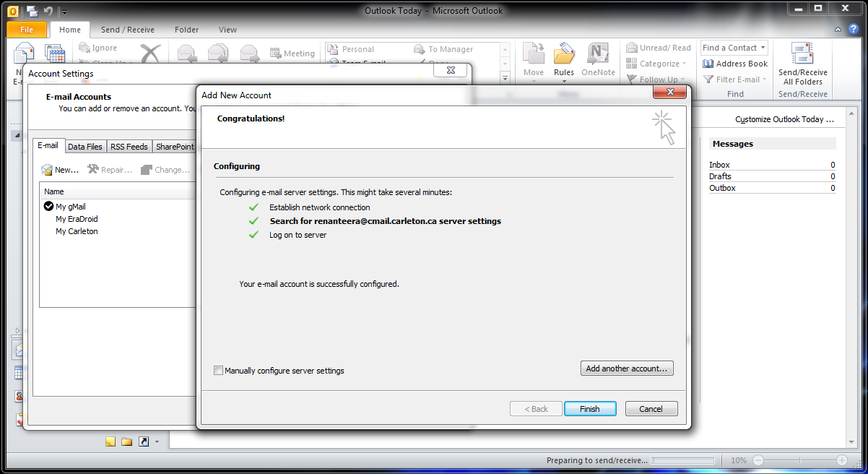Select E-mail tab in Account Settings

coord(48,145)
